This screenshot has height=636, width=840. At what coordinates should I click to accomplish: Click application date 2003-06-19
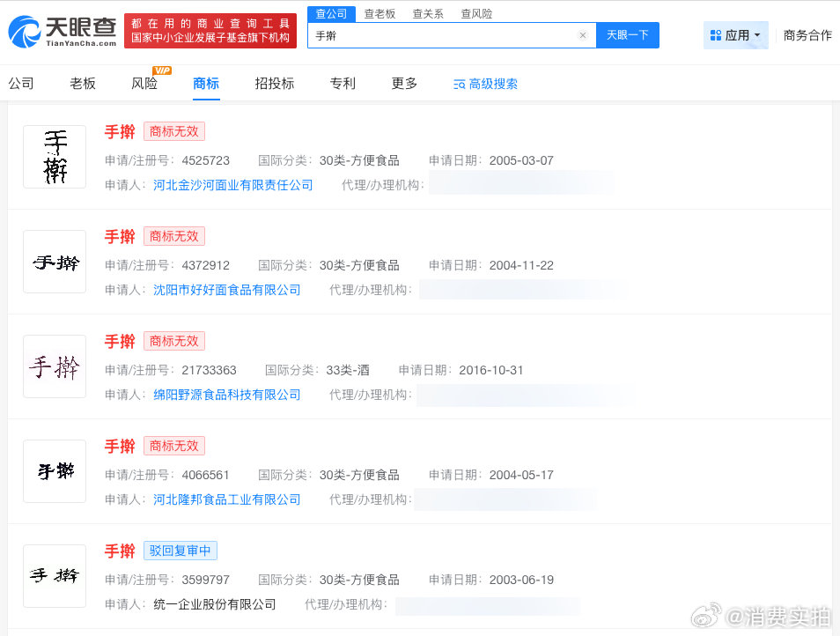click(521, 581)
